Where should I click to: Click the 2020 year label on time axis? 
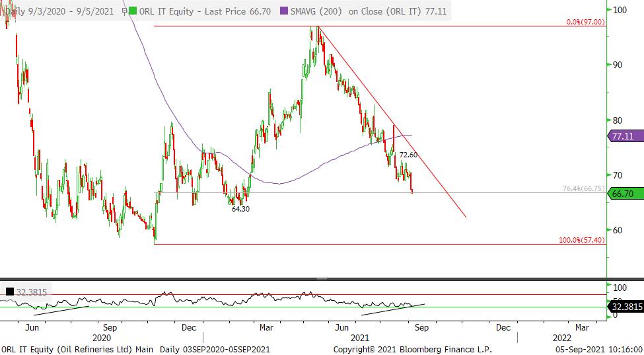(102, 338)
